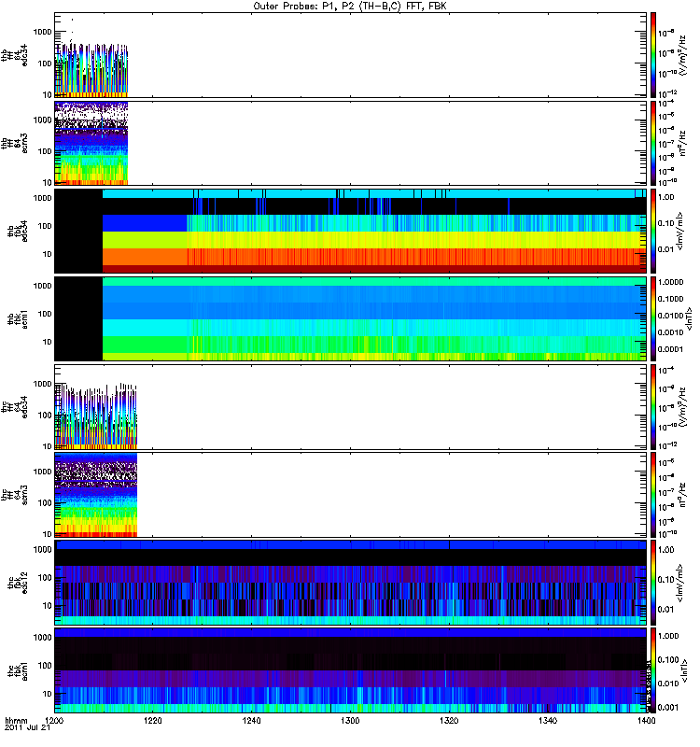
Task: Click the thb fff scm3 color bar
Action: (654, 143)
